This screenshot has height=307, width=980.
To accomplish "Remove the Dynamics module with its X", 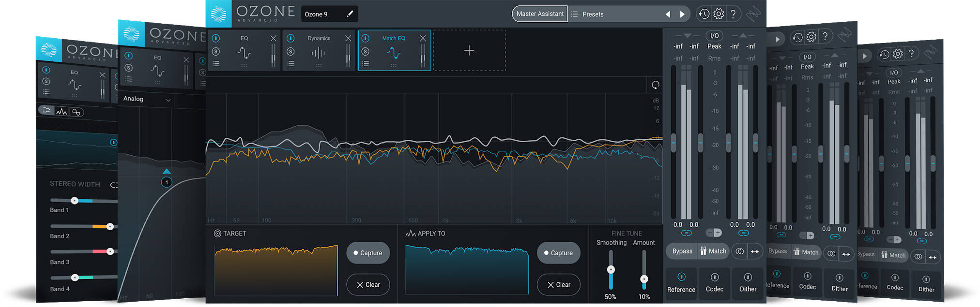I will click(x=348, y=38).
